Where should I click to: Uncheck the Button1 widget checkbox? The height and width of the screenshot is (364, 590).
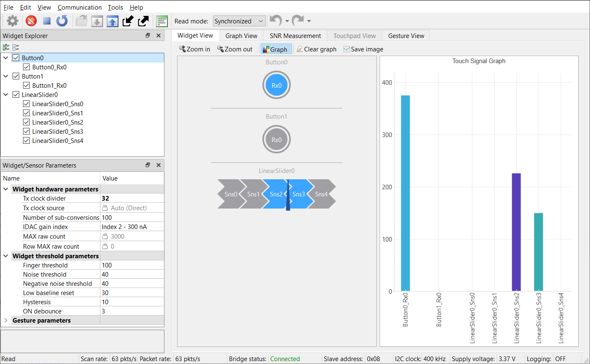tap(16, 76)
